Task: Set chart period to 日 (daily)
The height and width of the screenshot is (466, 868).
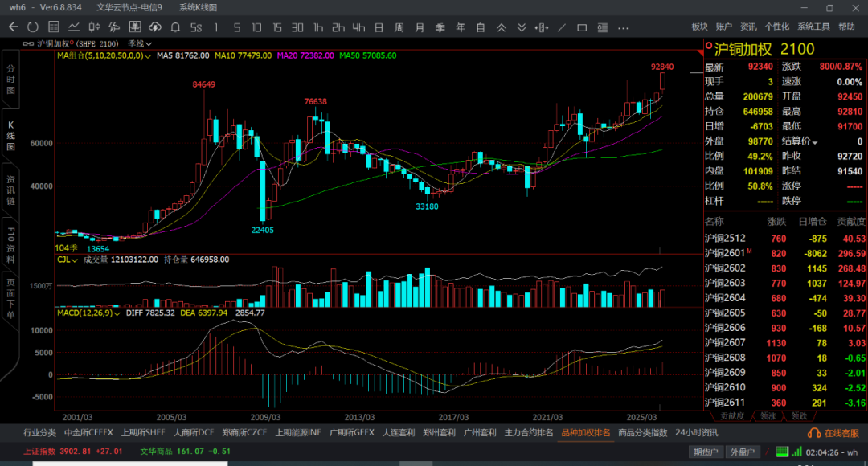Action: pos(379,27)
